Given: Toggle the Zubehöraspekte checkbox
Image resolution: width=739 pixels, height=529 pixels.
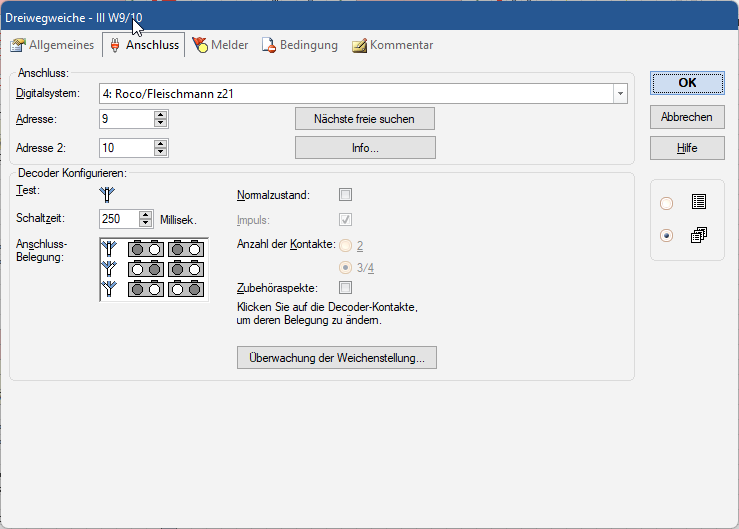Looking at the screenshot, I should click(346, 288).
